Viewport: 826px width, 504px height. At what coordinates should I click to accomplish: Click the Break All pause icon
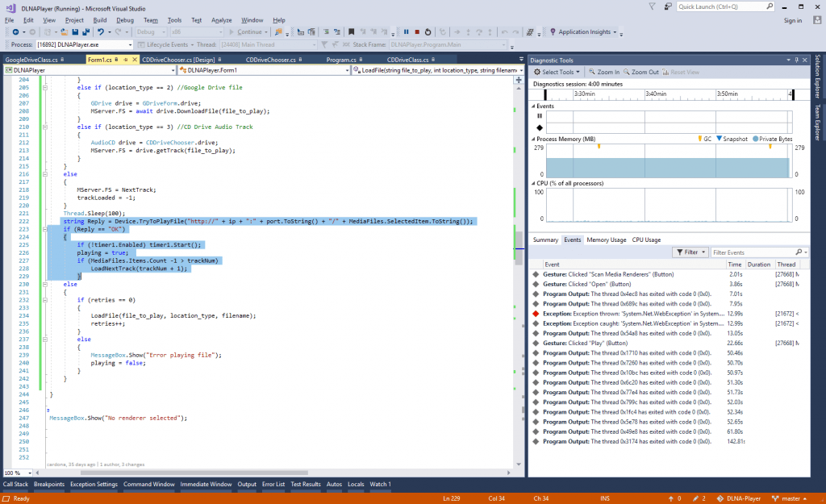pyautogui.click(x=406, y=32)
